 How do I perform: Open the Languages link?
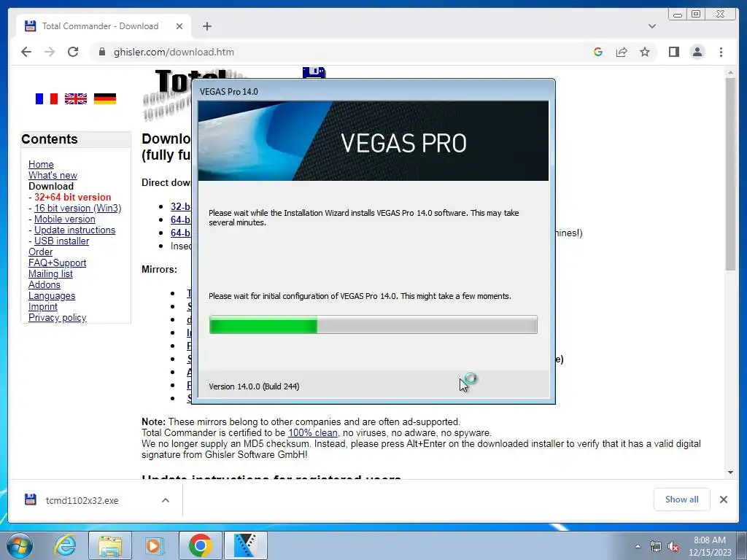click(x=52, y=296)
